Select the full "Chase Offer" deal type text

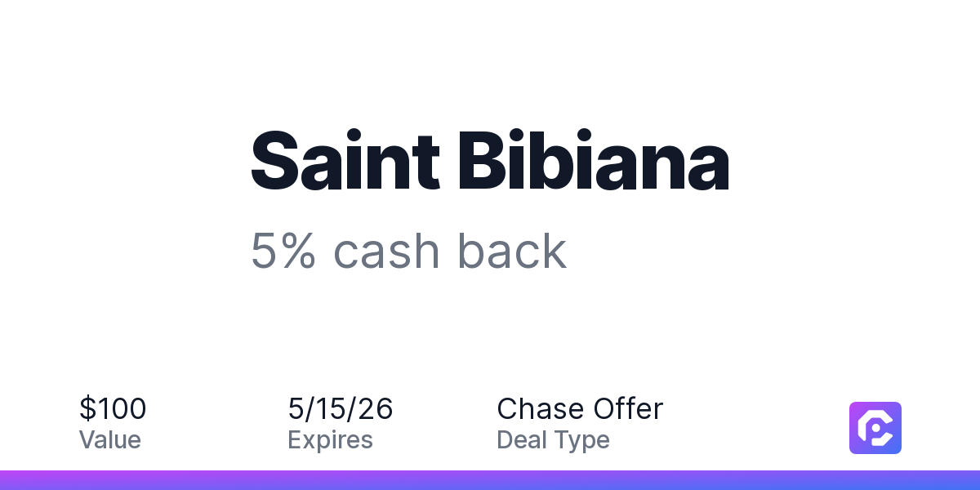coord(580,408)
